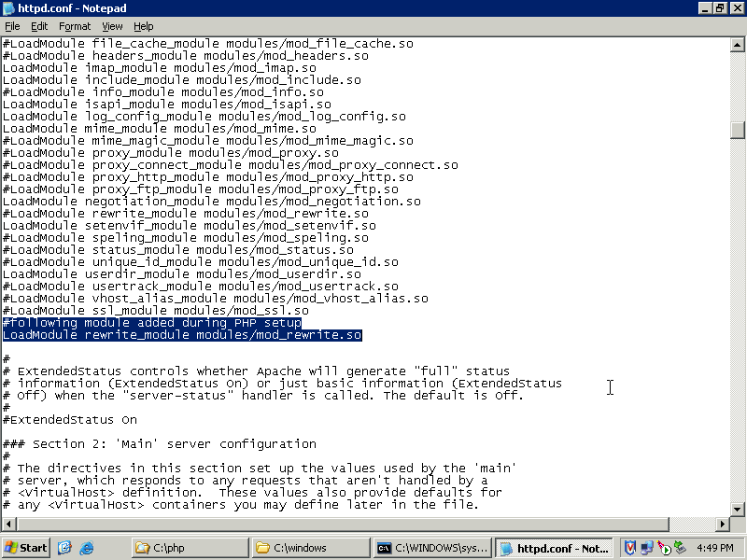Screen dimensions: 747x560
Task: Click the Show Desktop quick launch icon
Action: tap(64, 548)
